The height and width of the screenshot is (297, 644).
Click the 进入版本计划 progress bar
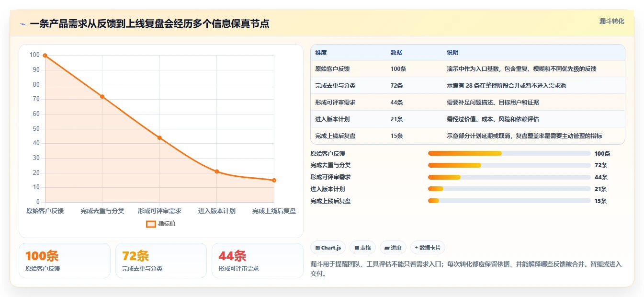[x=509, y=189]
